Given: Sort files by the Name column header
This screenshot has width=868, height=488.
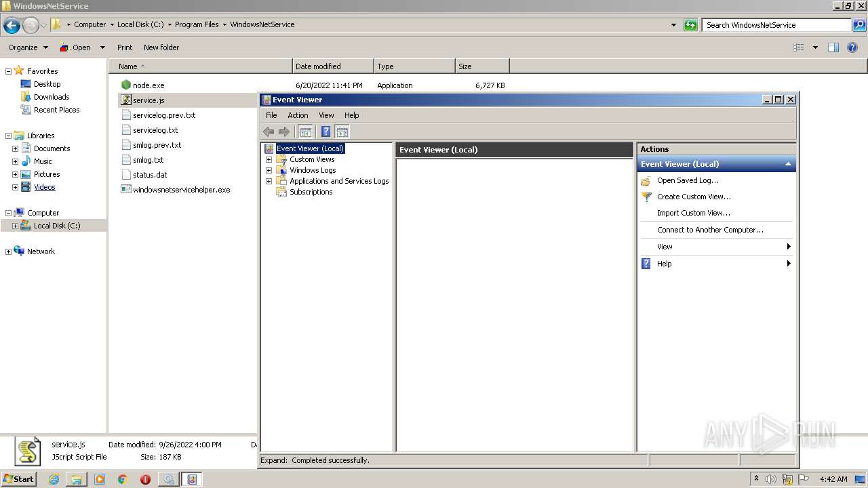Looking at the screenshot, I should (201, 66).
